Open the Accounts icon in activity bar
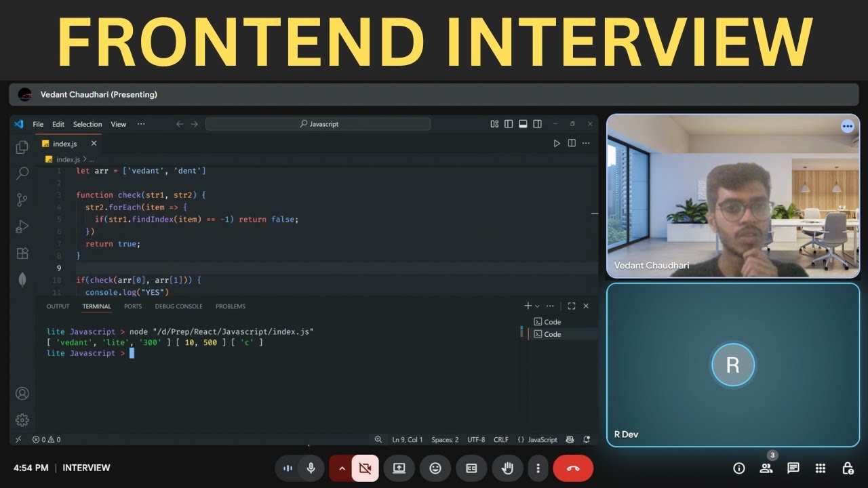 pyautogui.click(x=22, y=393)
